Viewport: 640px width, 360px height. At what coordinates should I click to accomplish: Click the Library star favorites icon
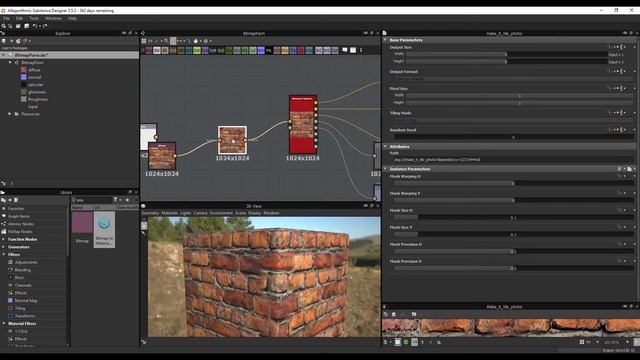click(x=127, y=200)
